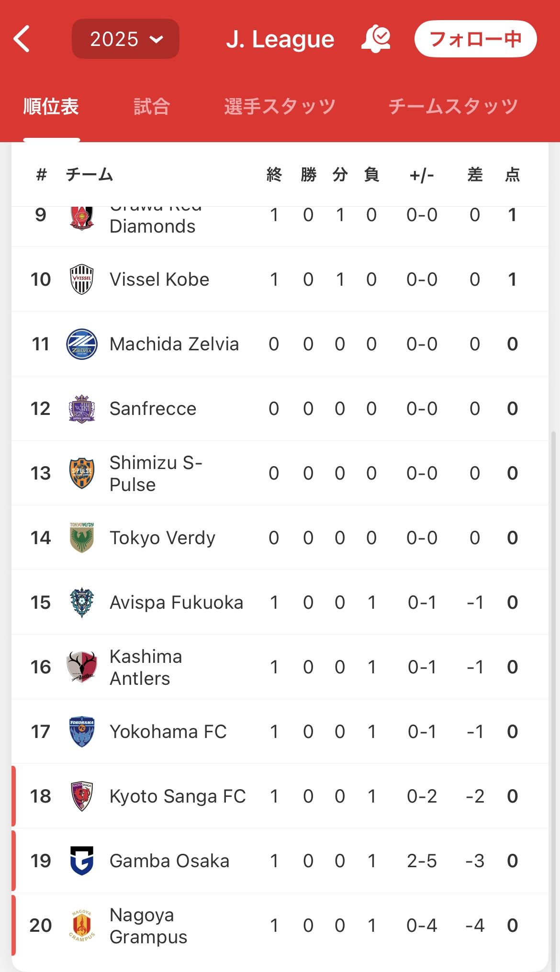Tap the Tokyo Verdy crest
Viewport: 560px width, 972px height.
(x=82, y=538)
